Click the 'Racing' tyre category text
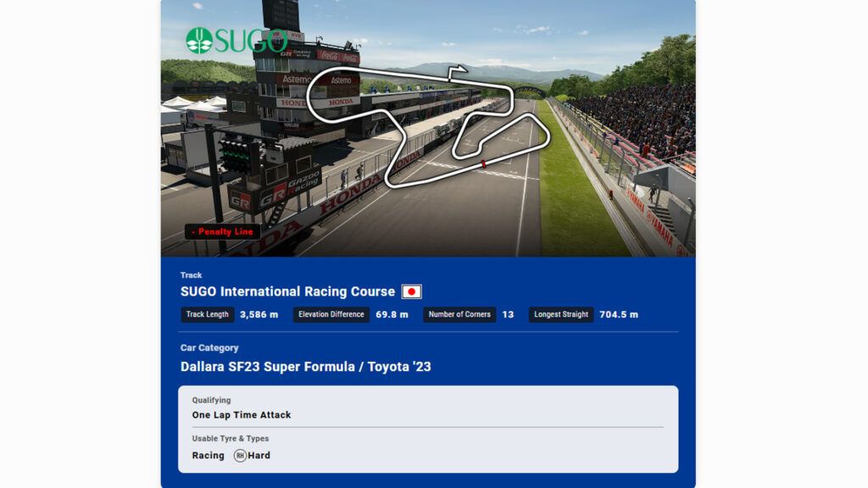 (x=209, y=455)
